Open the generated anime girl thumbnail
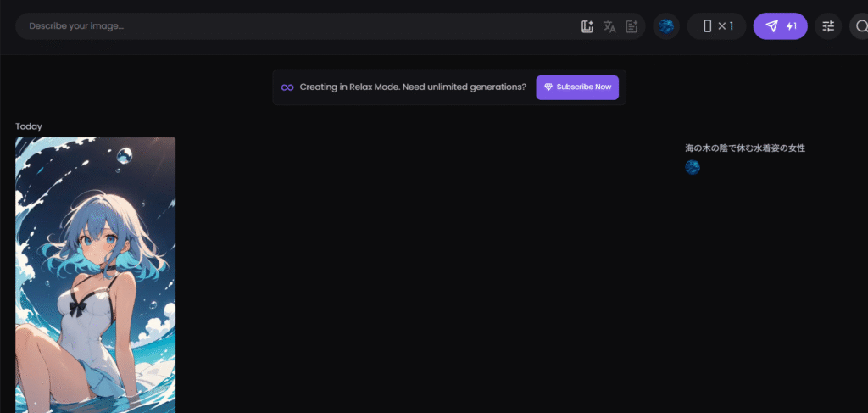Viewport: 868px width, 413px height. click(95, 275)
